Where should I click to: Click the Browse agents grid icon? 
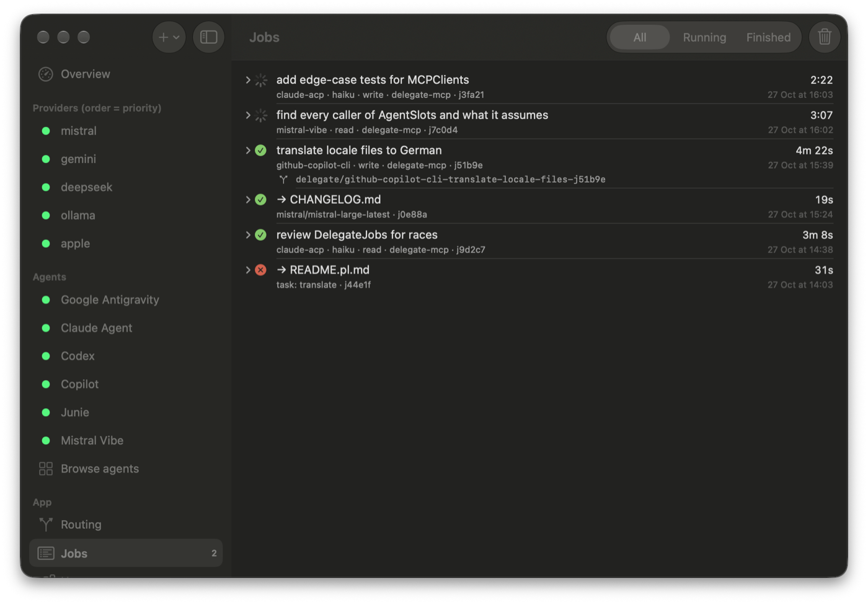[x=46, y=469]
